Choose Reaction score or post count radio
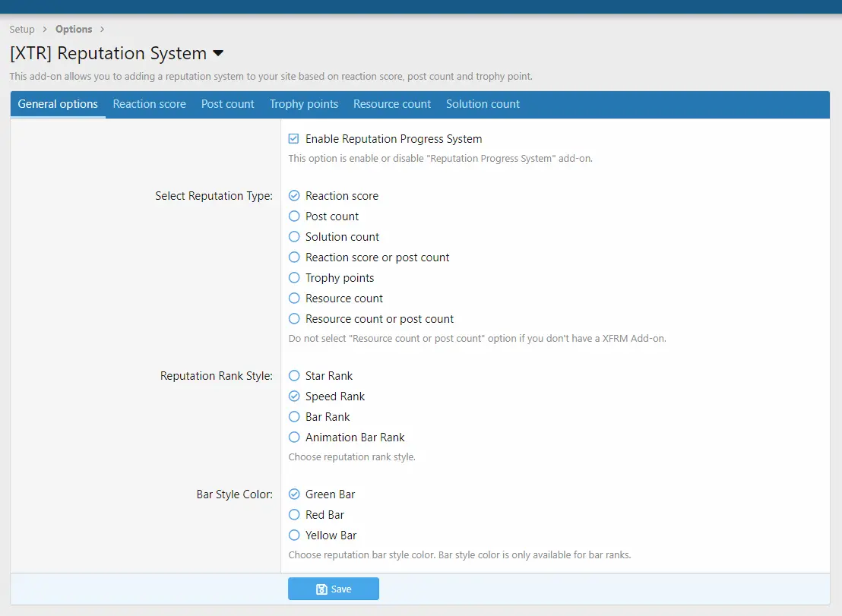Image resolution: width=842 pixels, height=616 pixels. [294, 257]
